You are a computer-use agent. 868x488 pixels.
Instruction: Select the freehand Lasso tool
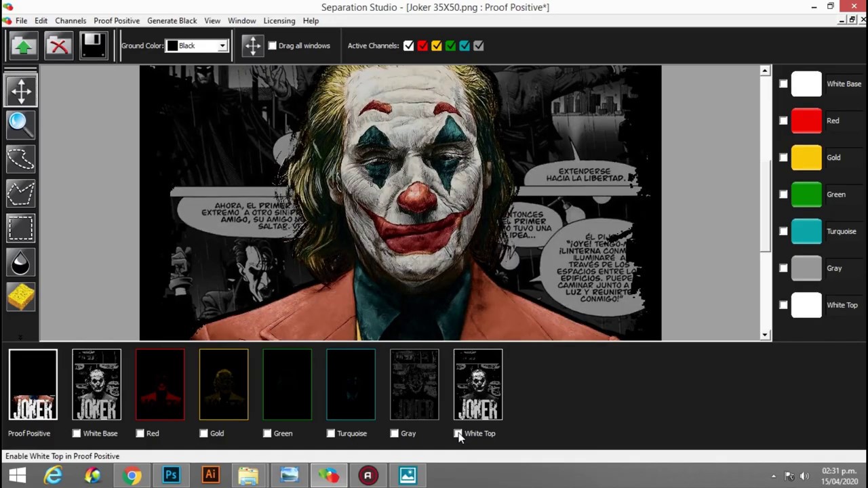[20, 160]
